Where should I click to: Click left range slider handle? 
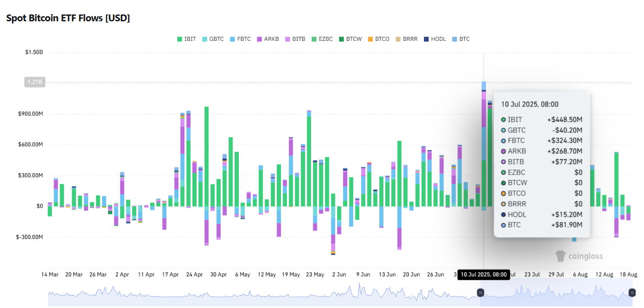(480, 293)
